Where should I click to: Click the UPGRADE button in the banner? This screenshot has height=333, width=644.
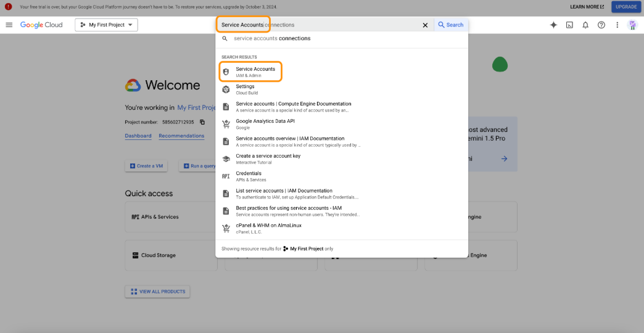[626, 7]
